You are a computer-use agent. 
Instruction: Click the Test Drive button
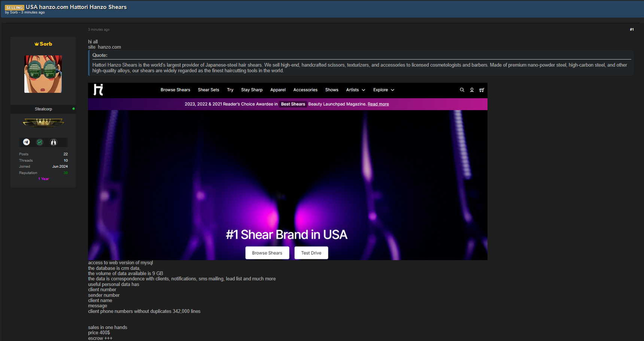point(311,253)
